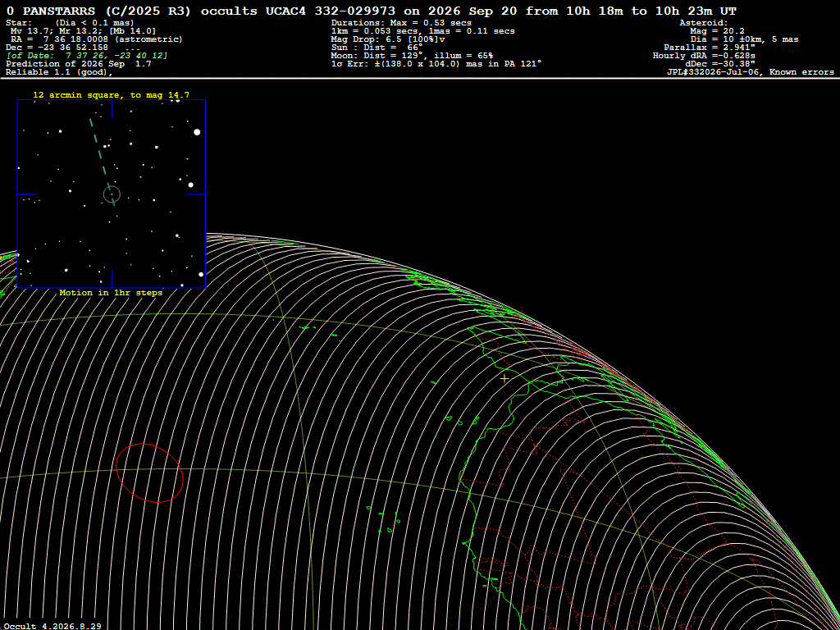Click the "12 arcmin square, to mag 14.7" label

[x=112, y=95]
